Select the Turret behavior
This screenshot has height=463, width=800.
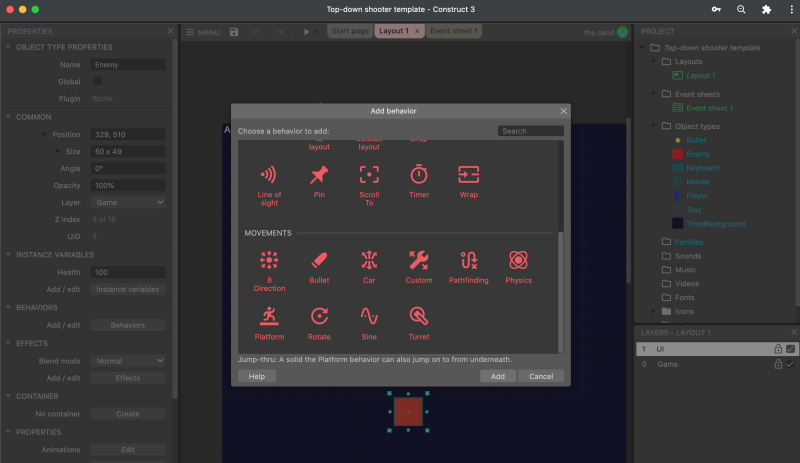tap(419, 324)
